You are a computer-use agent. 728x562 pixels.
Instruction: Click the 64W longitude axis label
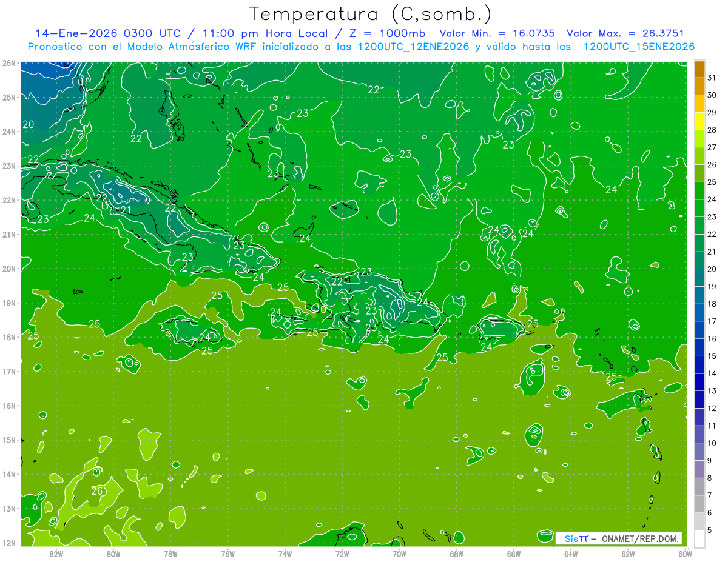coord(571,554)
